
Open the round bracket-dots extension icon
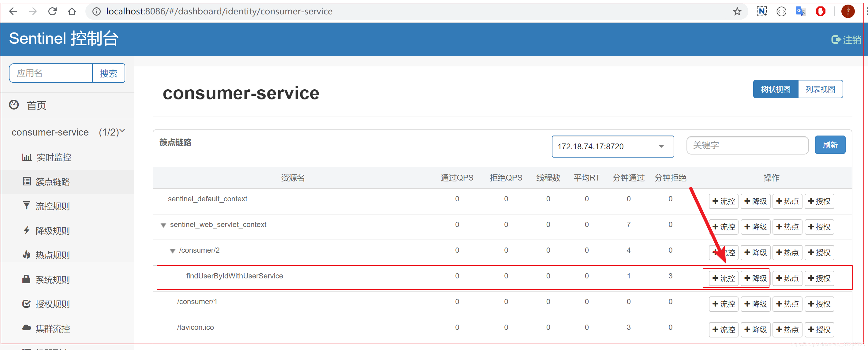tap(781, 11)
